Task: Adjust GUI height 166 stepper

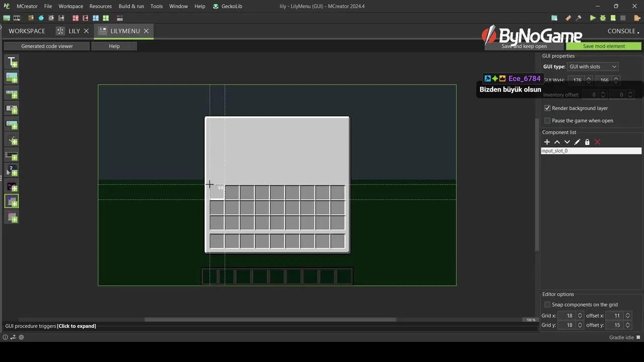Action: pos(616,80)
